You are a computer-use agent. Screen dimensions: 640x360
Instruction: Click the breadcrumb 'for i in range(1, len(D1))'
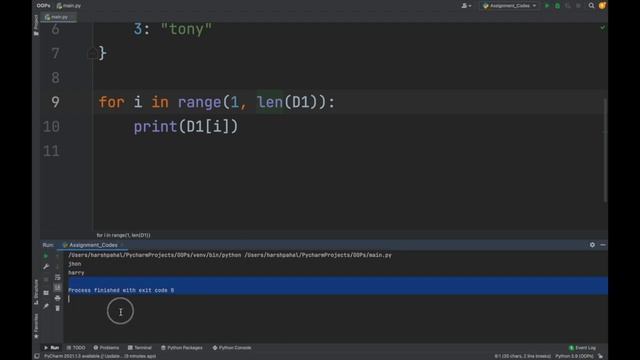tap(123, 236)
